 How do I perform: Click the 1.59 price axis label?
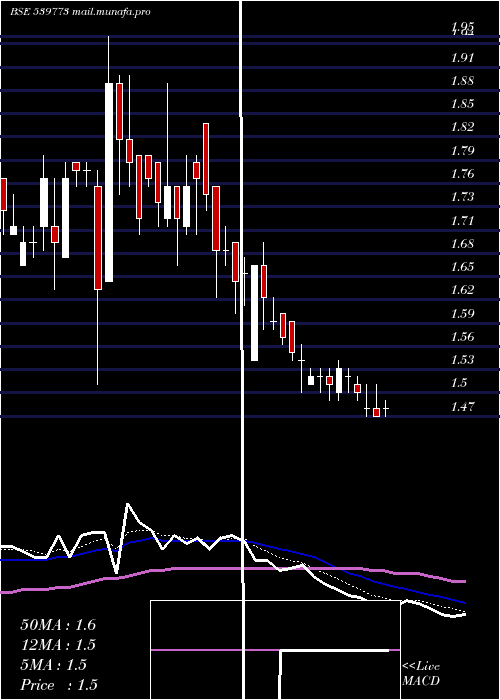coord(461,313)
